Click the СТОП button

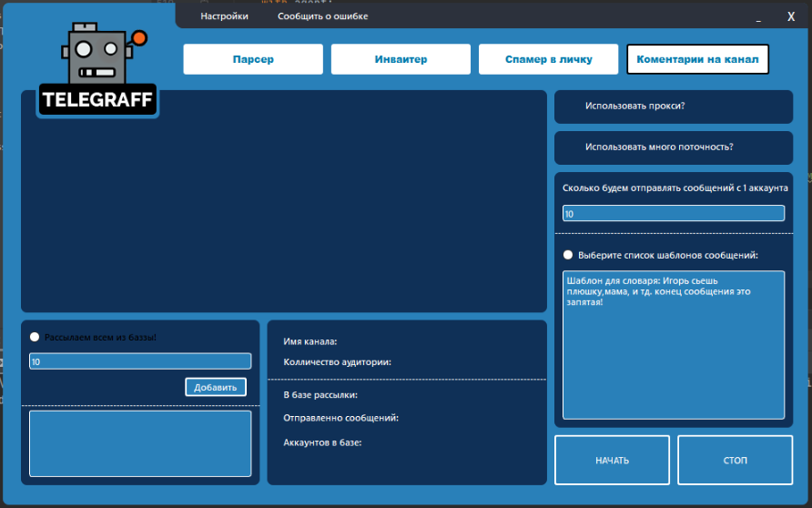coord(735,460)
